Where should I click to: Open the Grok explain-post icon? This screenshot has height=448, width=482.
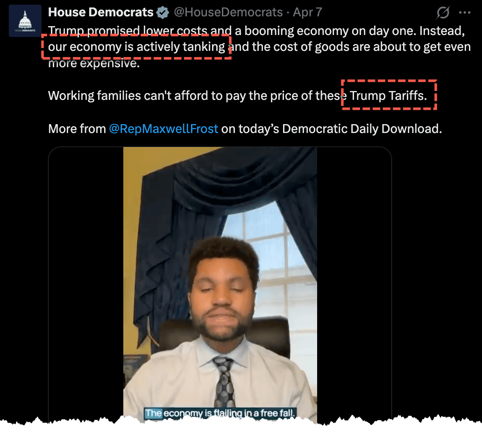pyautogui.click(x=443, y=13)
